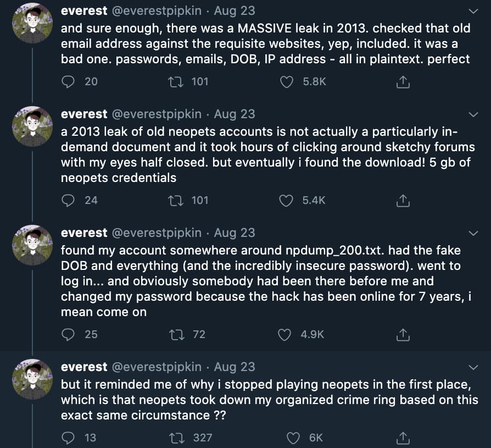Retweet the npdump_200.txt tweet
491x448 pixels.
[178, 334]
